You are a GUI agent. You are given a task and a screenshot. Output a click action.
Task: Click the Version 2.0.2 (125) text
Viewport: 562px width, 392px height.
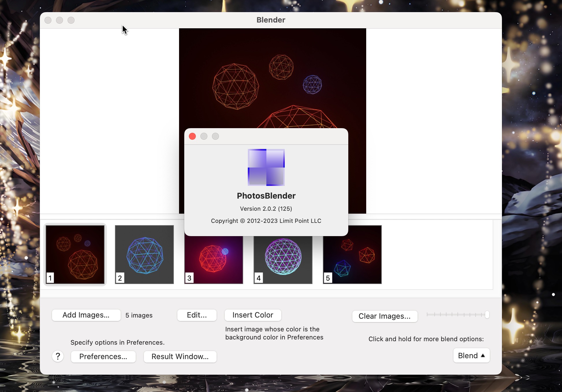pyautogui.click(x=266, y=209)
